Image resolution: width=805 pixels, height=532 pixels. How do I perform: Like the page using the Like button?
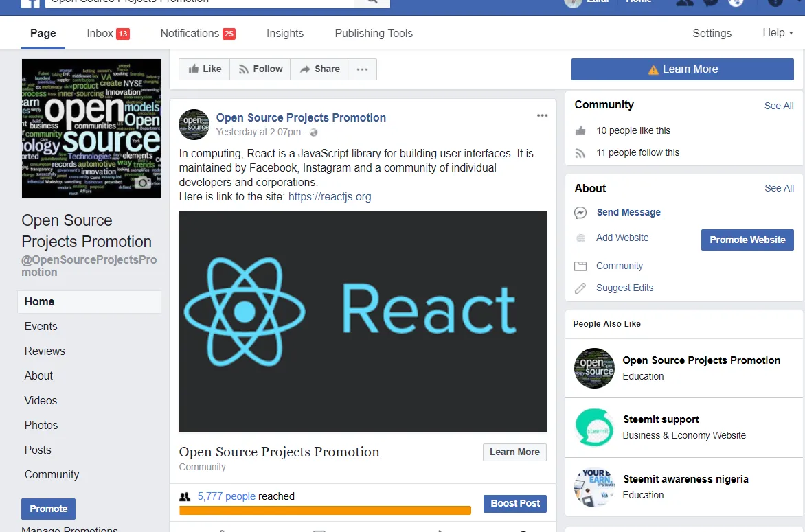pos(204,69)
